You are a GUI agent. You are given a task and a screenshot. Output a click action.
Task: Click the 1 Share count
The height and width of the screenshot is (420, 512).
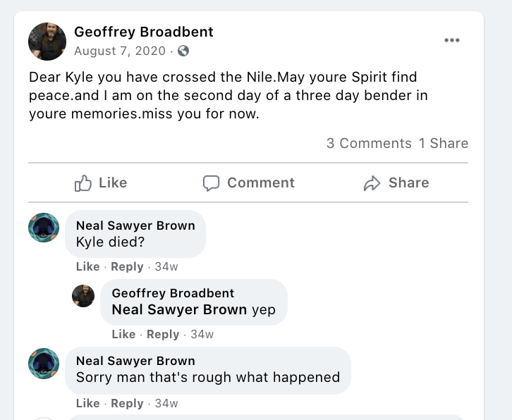pyautogui.click(x=444, y=143)
